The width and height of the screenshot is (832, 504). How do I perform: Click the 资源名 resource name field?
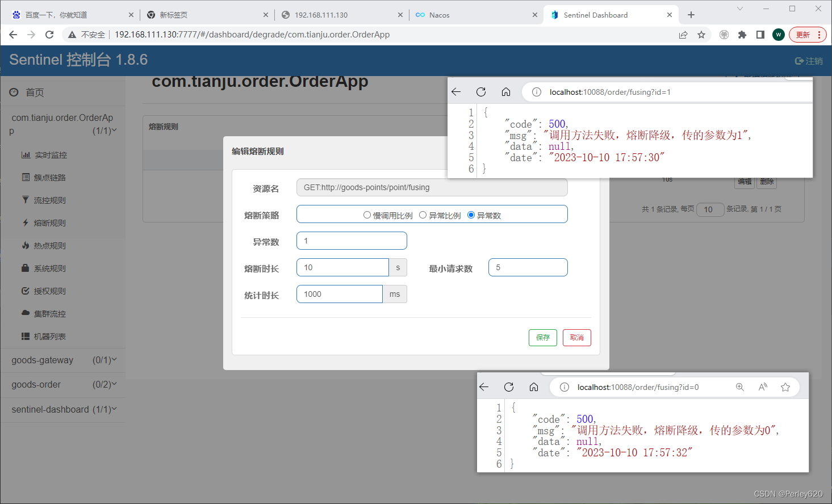coord(432,187)
